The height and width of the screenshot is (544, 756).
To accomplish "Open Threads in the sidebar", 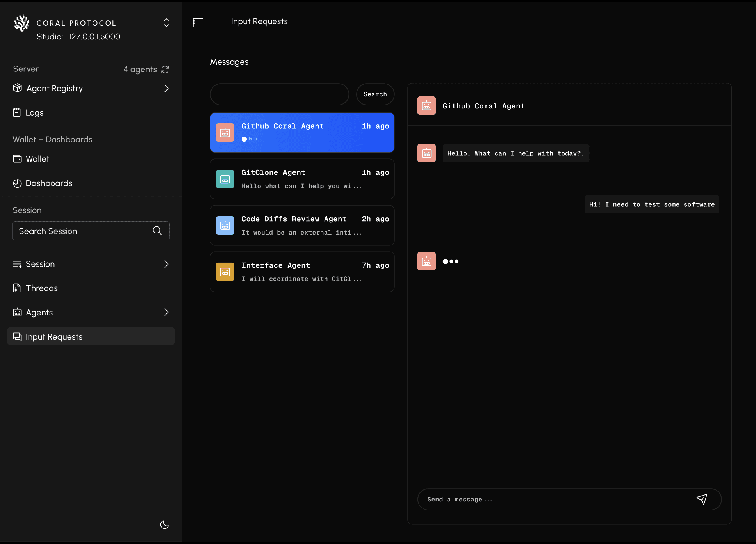I will tap(41, 288).
